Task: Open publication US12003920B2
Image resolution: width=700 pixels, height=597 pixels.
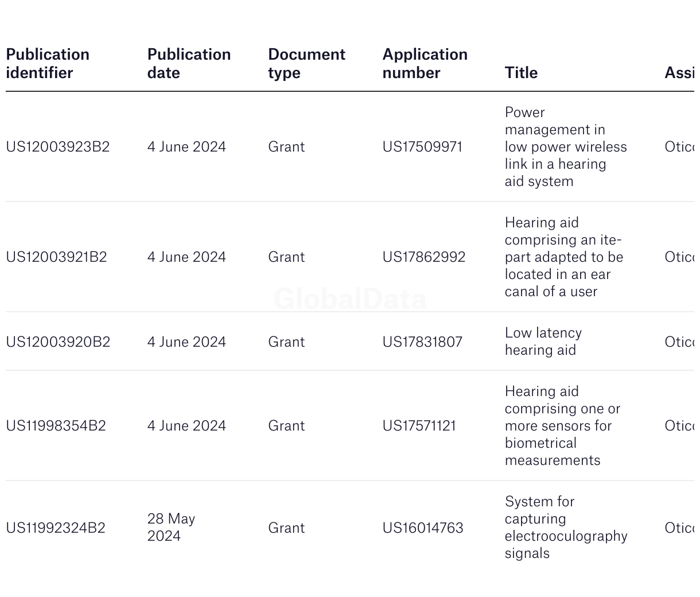Action: (58, 342)
